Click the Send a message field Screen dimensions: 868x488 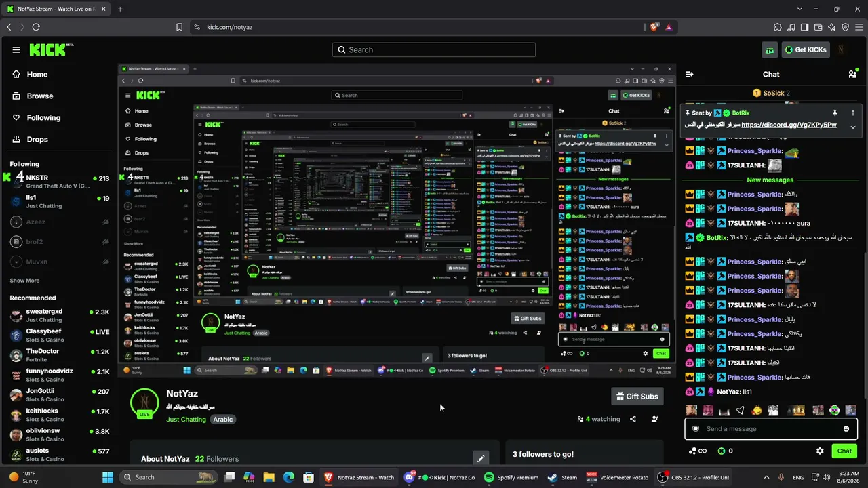click(770, 428)
